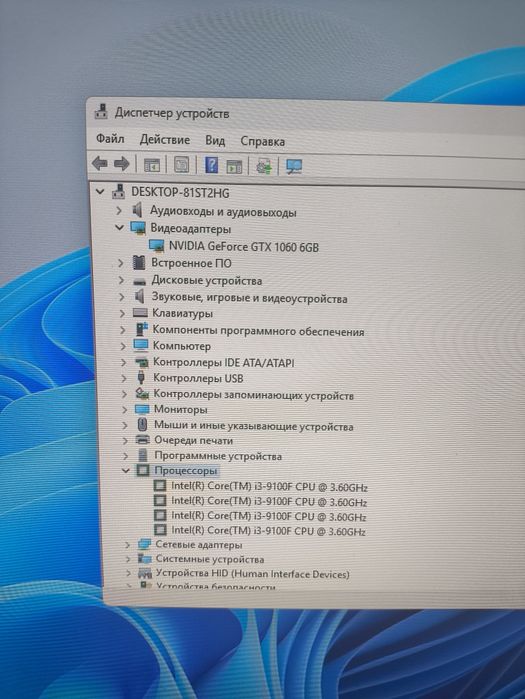Select the Системные устройства label
The width and height of the screenshot is (525, 699).
pos(209,559)
